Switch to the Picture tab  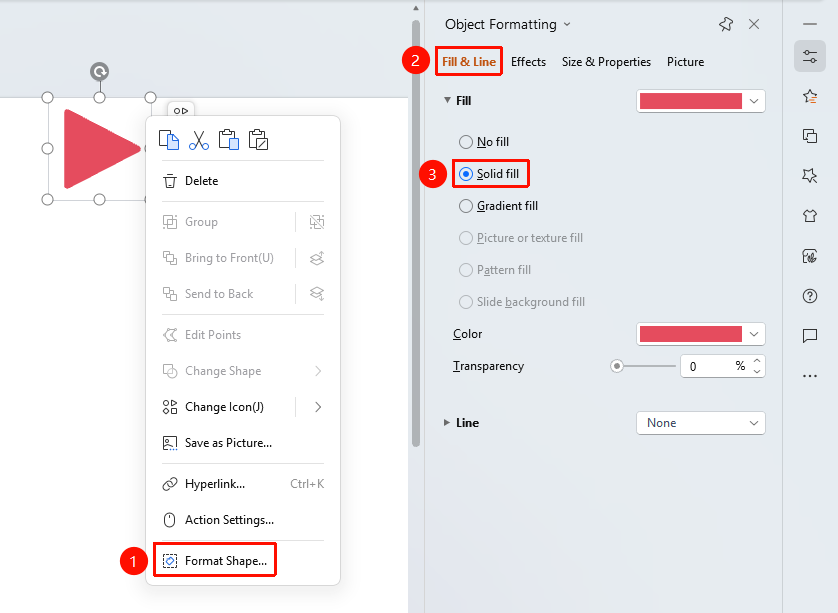[x=685, y=62]
